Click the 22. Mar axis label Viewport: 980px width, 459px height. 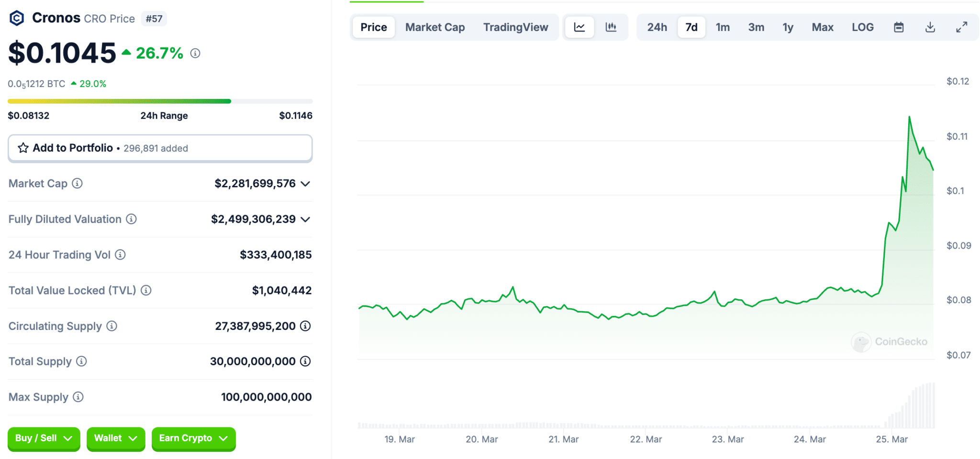[646, 439]
